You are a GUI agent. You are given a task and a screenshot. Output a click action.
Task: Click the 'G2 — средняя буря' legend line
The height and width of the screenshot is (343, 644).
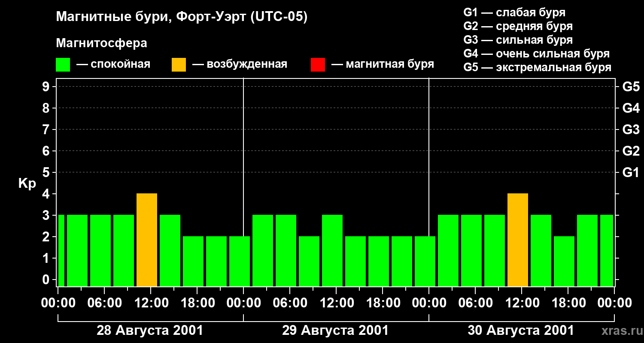518,26
